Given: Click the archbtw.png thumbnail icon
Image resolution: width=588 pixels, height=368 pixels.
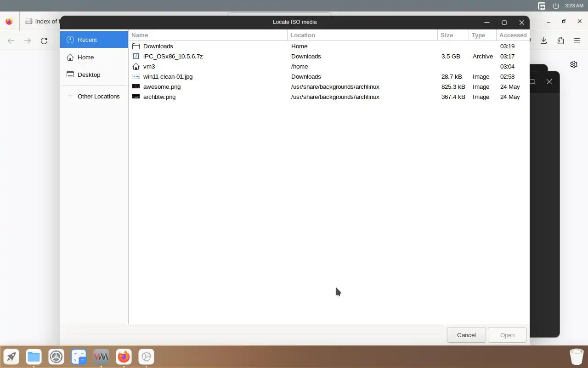Looking at the screenshot, I should pyautogui.click(x=136, y=97).
